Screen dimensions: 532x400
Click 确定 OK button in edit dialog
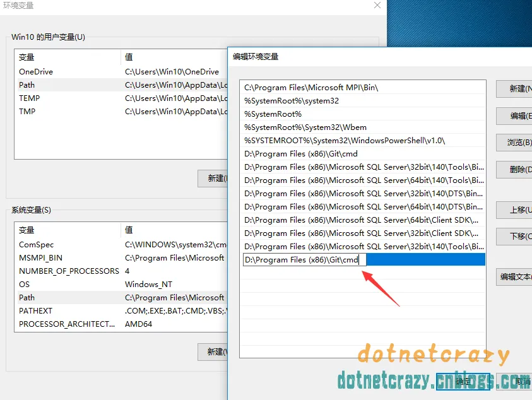pyautogui.click(x=463, y=381)
